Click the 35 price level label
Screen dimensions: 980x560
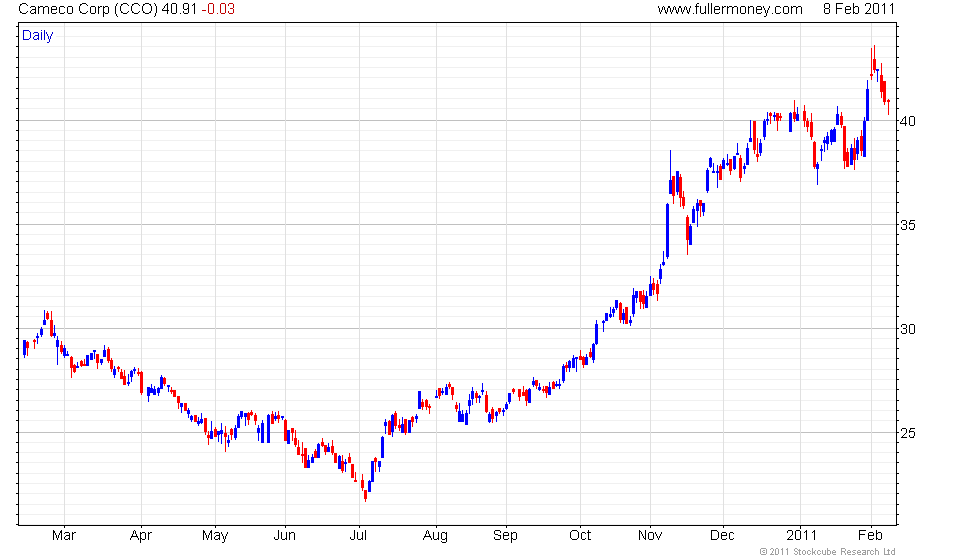pos(908,225)
